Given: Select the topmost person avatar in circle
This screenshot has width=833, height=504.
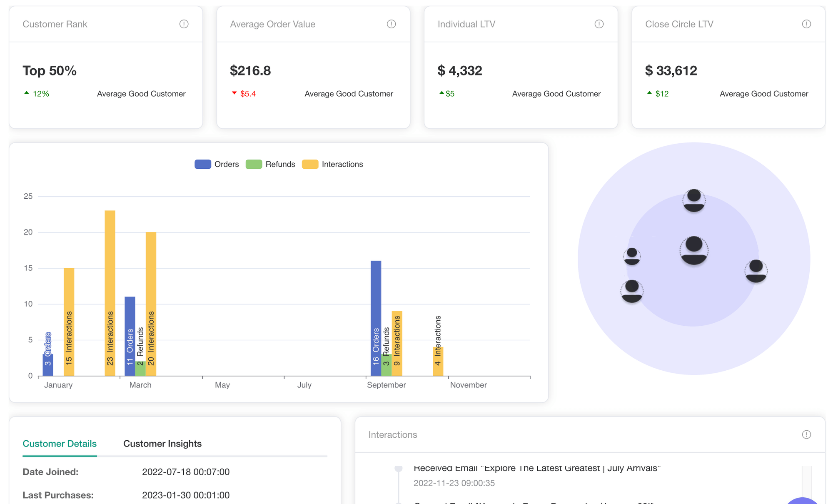Looking at the screenshot, I should click(694, 200).
